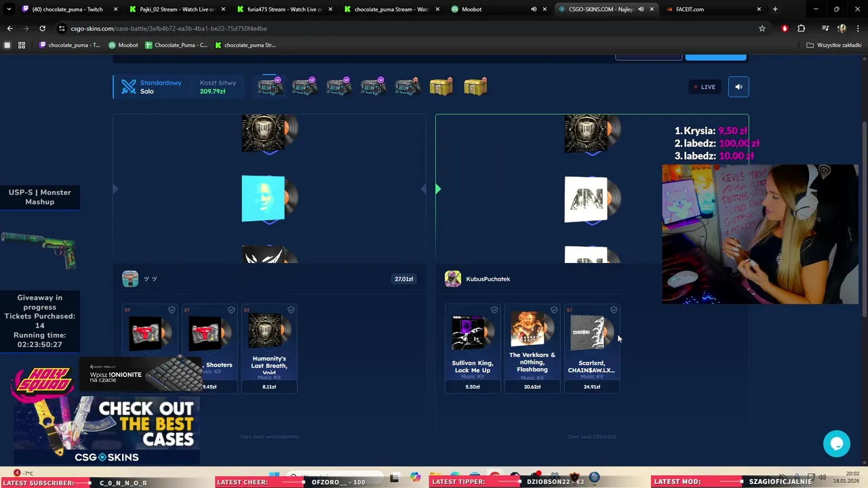
Task: Open the Chocolate_Puma - C... bookmark
Action: coord(176,45)
